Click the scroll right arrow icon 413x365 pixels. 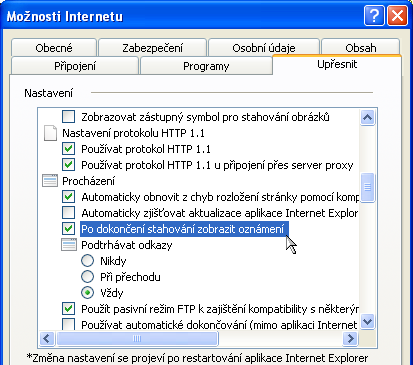coord(350,339)
